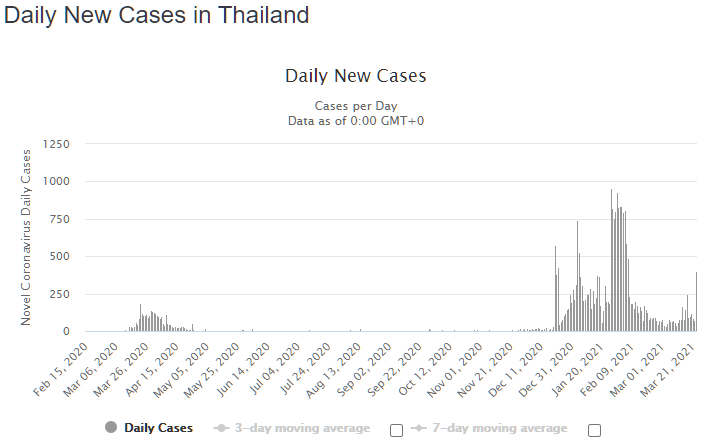Click the 'Cases per Day' subtitle
Screen dimensions: 706x444
pyautogui.click(x=355, y=105)
